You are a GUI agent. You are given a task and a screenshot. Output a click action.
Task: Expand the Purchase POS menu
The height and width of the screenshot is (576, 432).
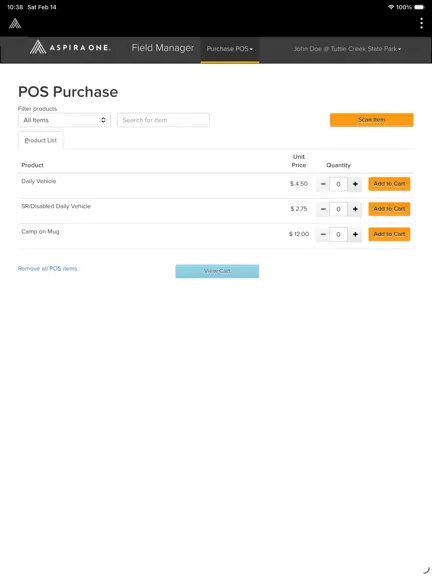pos(230,49)
